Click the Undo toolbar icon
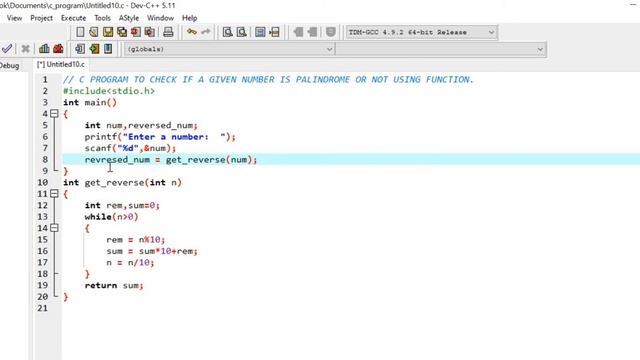640x360 pixels. tap(192, 32)
